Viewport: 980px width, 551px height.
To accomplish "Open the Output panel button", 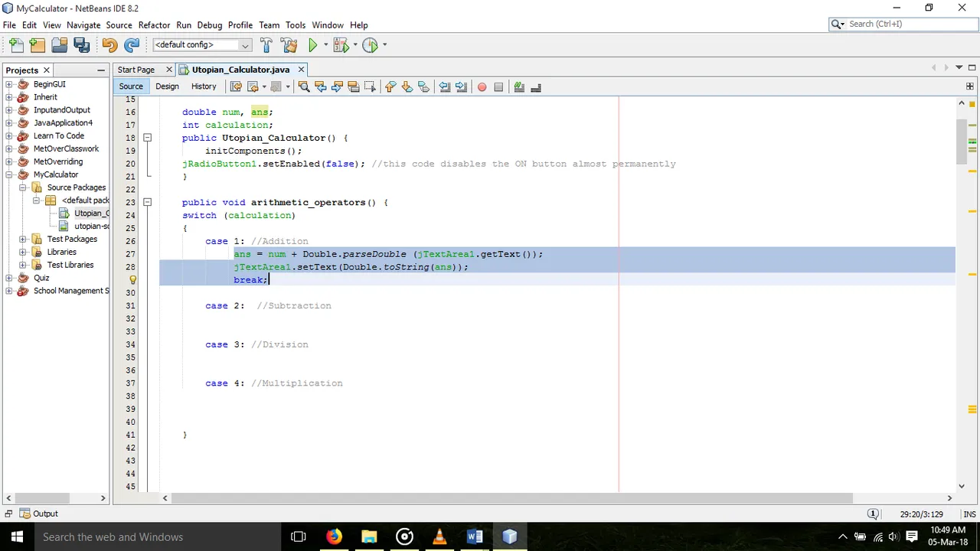I will [38, 514].
